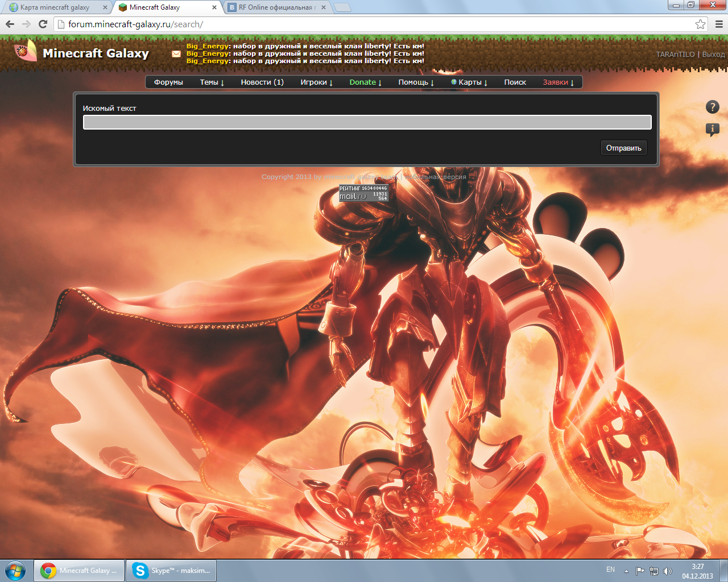Click the browser forward arrow
Viewport: 728px width, 582px height.
(26, 24)
